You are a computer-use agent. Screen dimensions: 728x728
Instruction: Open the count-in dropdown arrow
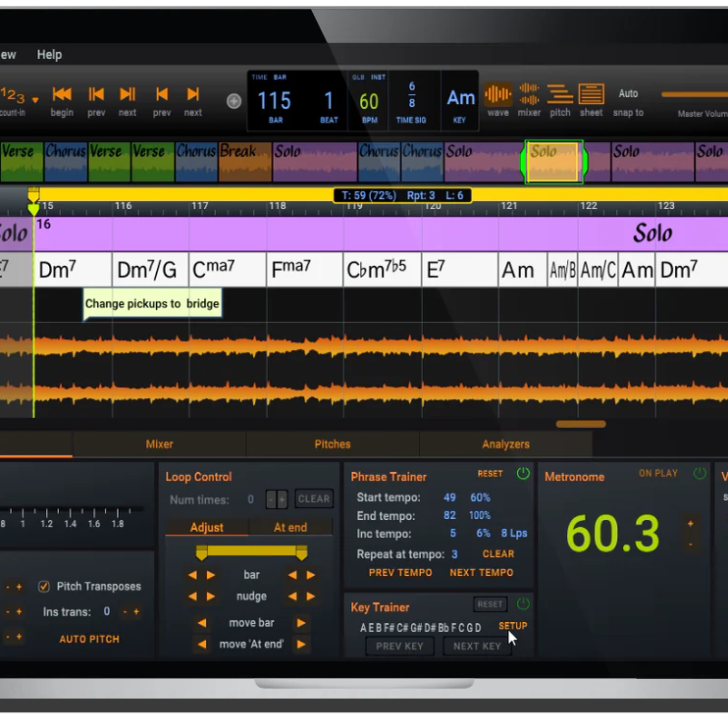coord(35,100)
